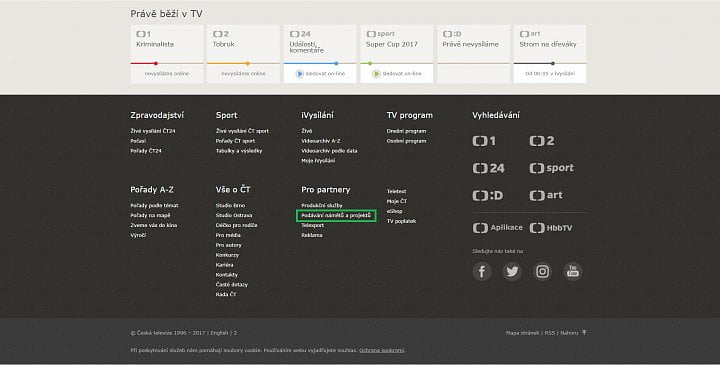Open Videoarchiv podle data link
This screenshot has width=720, height=365.
[x=329, y=151]
